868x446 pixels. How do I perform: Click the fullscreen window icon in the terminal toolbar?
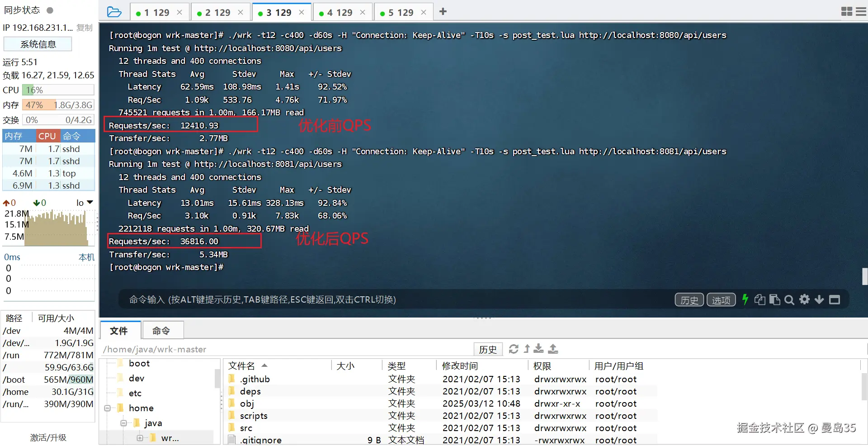835,299
